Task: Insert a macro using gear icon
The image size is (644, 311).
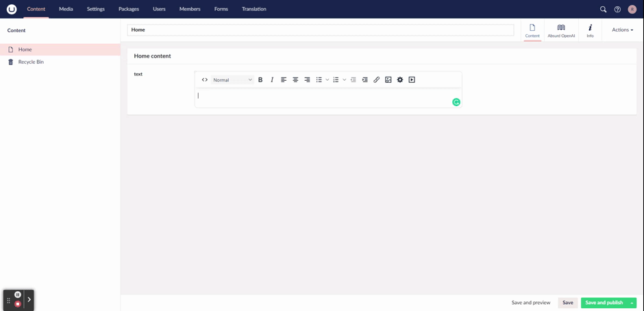Action: (400, 79)
